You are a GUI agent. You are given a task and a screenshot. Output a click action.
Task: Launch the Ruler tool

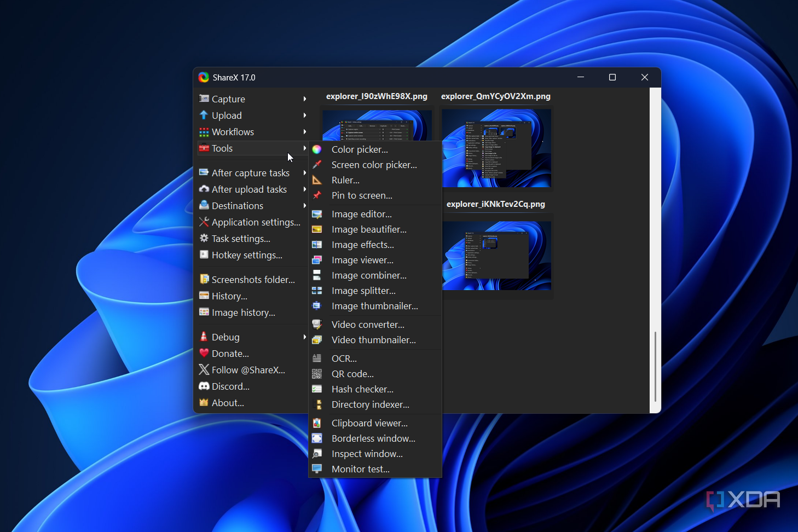pos(345,180)
